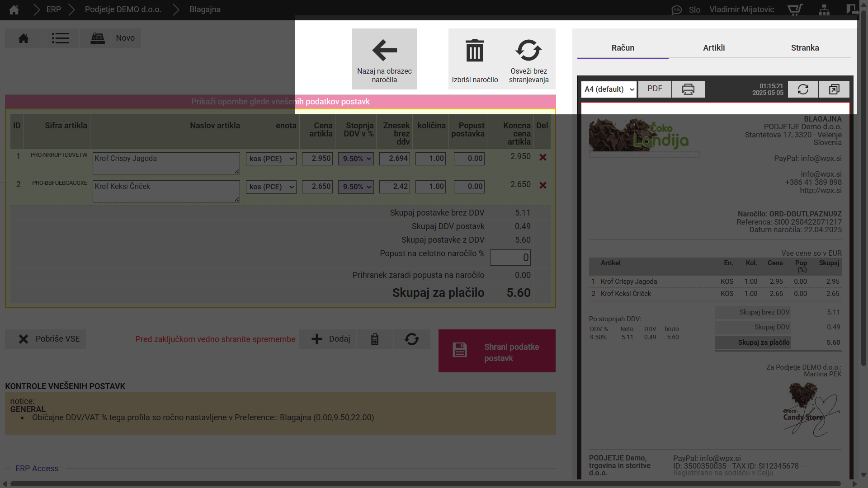The height and width of the screenshot is (488, 868).
Task: Open A4 (default) paper format dropdown
Action: click(x=609, y=89)
